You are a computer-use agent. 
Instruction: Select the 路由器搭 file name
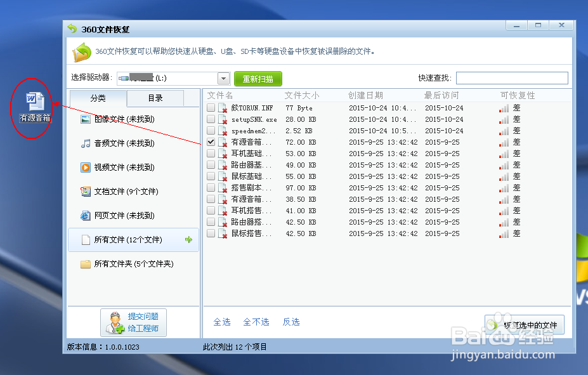(x=251, y=222)
